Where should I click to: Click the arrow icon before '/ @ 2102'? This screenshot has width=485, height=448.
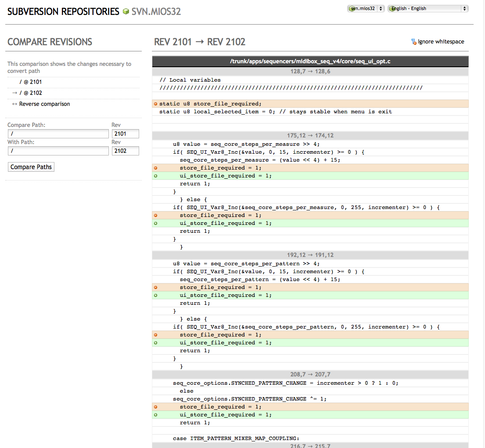click(14, 93)
